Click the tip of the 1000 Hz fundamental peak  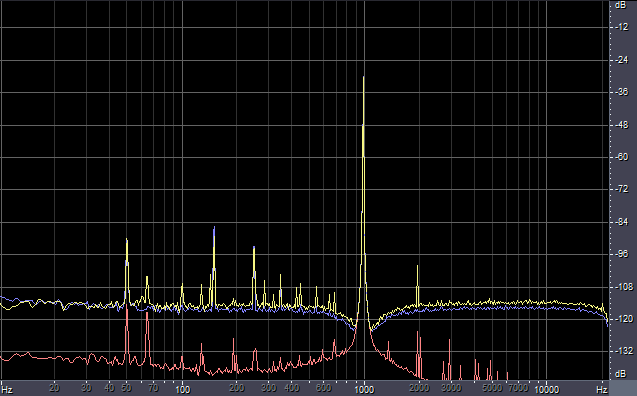coord(364,77)
